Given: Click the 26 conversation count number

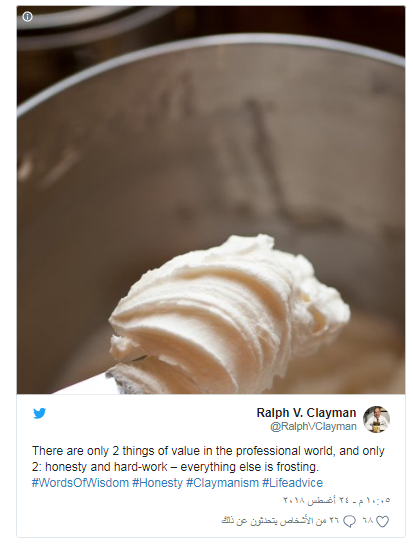Looking at the screenshot, I should 334,520.
